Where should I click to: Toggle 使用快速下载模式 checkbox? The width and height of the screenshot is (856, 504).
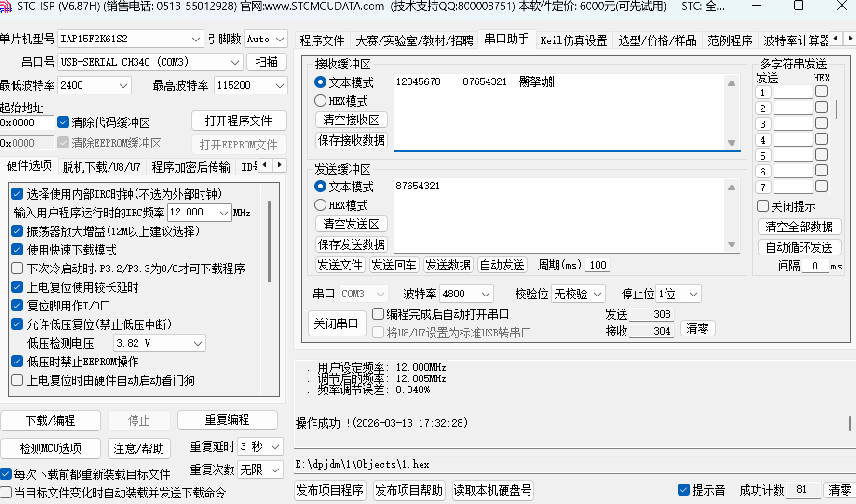point(17,249)
